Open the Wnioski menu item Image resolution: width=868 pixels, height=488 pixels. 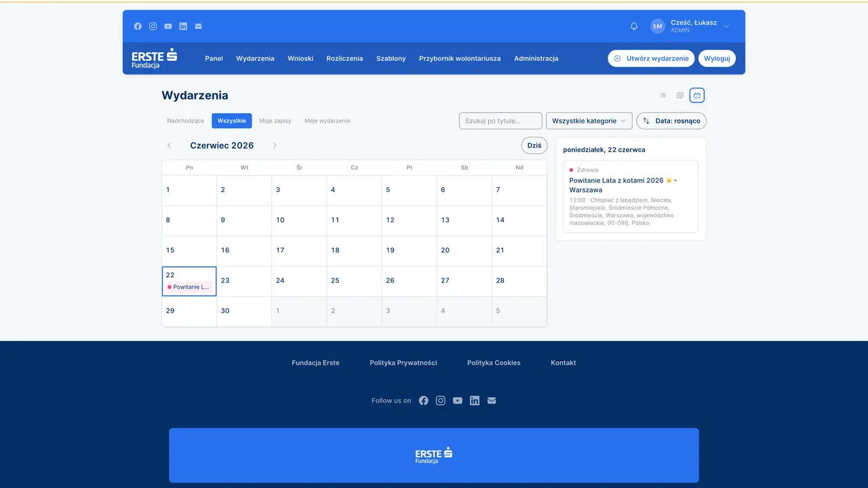point(300,58)
